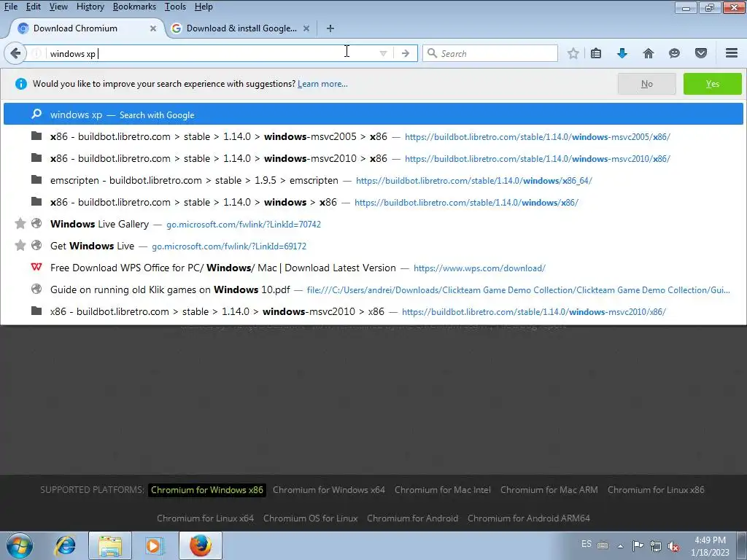Open the address bar history dropdown arrow
747x560 pixels.
click(383, 53)
